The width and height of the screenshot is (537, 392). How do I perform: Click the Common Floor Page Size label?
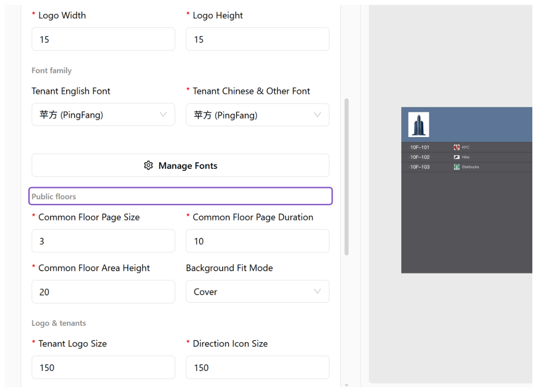click(x=89, y=217)
